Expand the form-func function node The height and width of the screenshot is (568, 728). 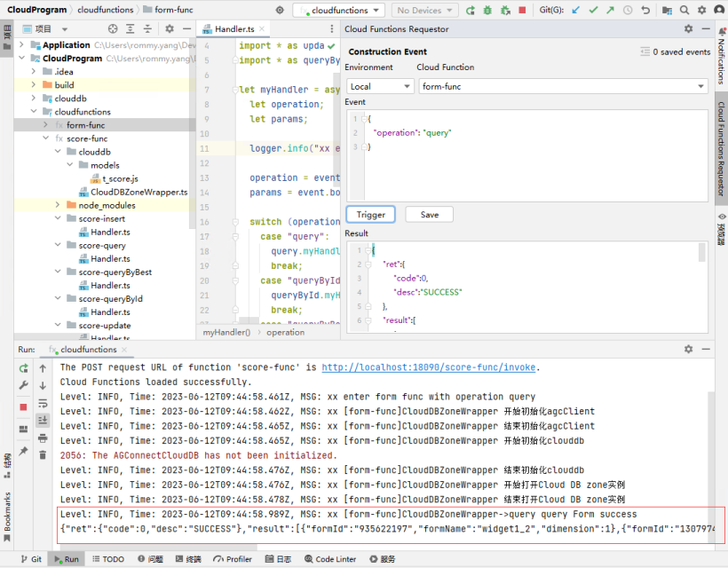45,125
